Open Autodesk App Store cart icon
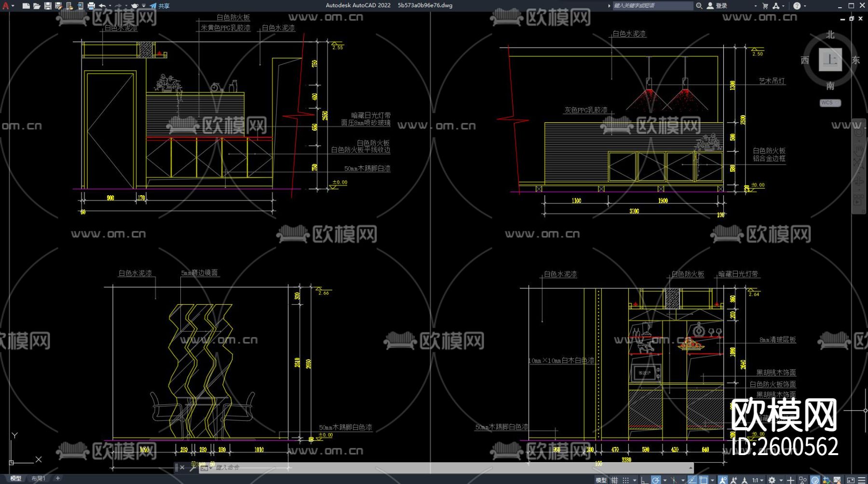The width and height of the screenshot is (868, 484). 765,6
